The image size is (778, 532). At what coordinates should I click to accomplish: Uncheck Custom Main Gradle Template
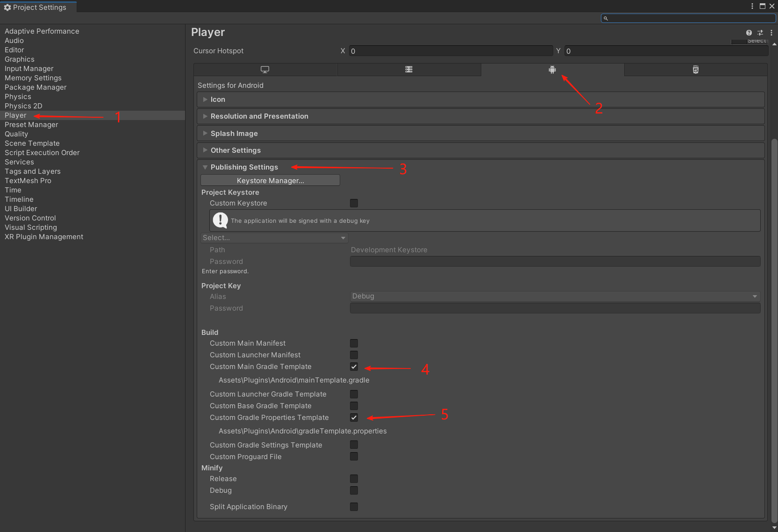(354, 367)
